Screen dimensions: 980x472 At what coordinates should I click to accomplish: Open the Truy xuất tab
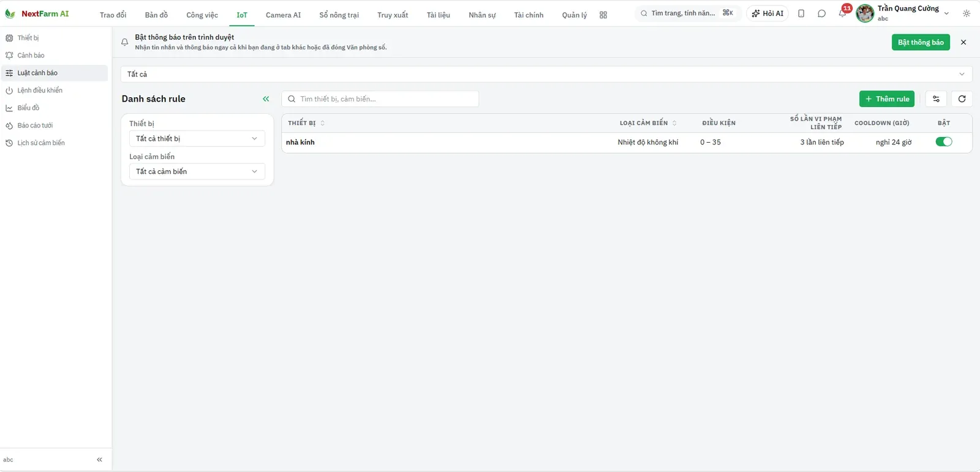click(393, 15)
